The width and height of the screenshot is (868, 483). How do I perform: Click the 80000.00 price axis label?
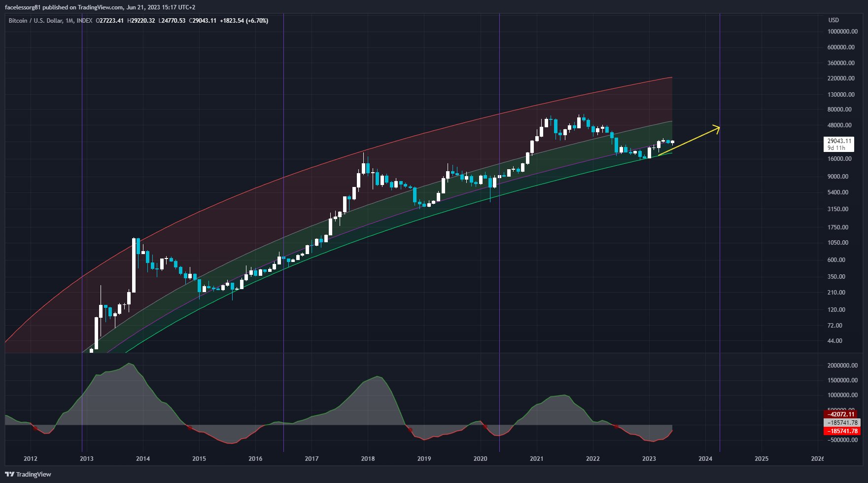click(x=839, y=110)
